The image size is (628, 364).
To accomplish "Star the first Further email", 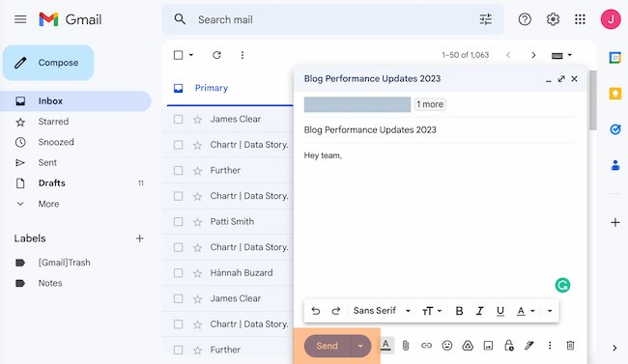I will click(197, 171).
